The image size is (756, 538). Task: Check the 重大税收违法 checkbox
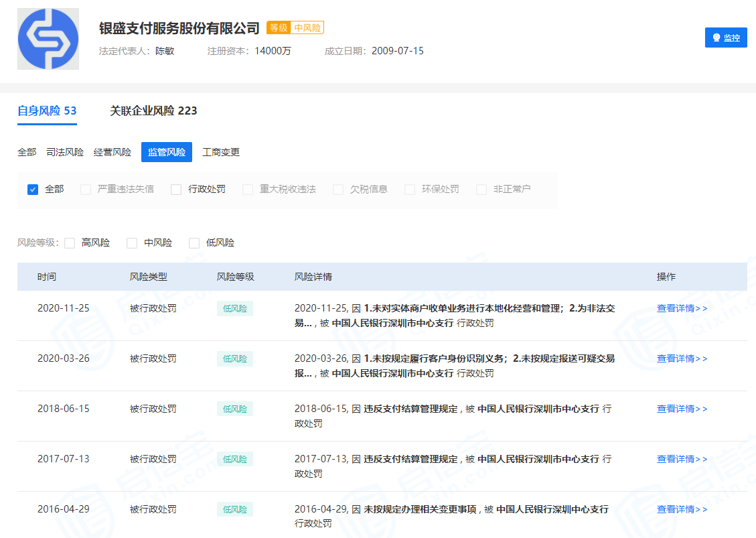point(248,190)
